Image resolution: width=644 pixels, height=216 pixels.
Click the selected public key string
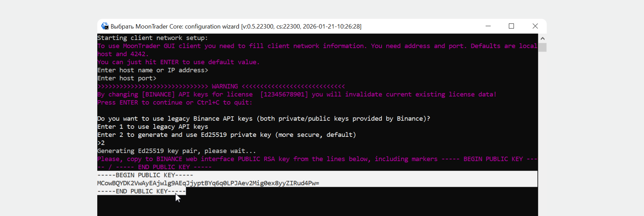208,183
